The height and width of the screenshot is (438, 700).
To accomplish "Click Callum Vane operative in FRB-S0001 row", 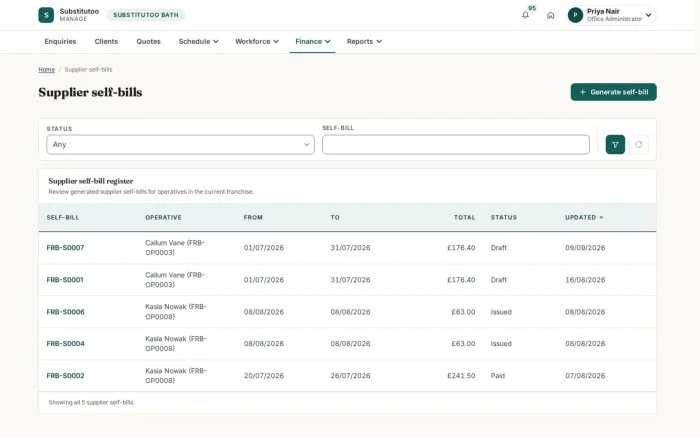I will pyautogui.click(x=175, y=280).
